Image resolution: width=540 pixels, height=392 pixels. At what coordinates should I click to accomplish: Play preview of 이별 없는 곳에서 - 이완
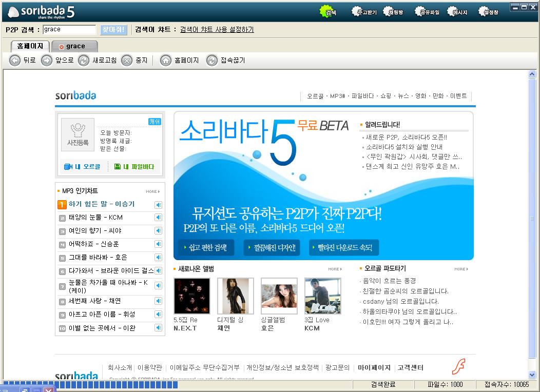point(158,328)
